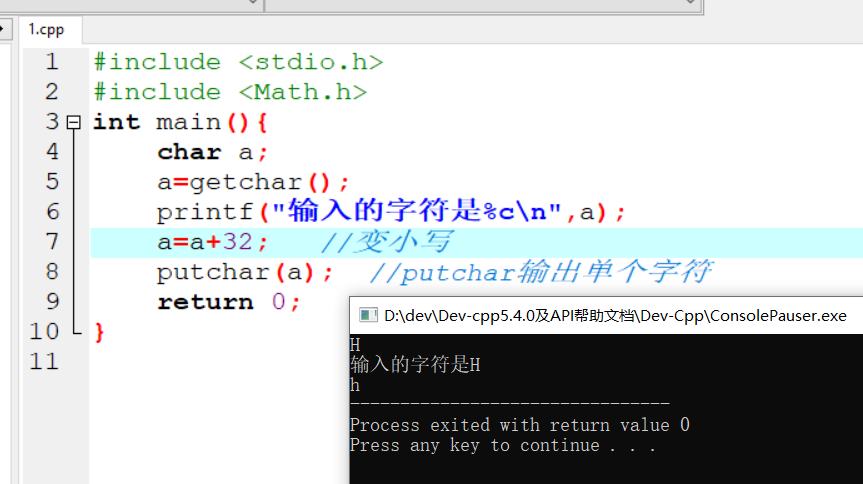Click the 'char a;' declaration
The width and height of the screenshot is (863, 484).
212,152
